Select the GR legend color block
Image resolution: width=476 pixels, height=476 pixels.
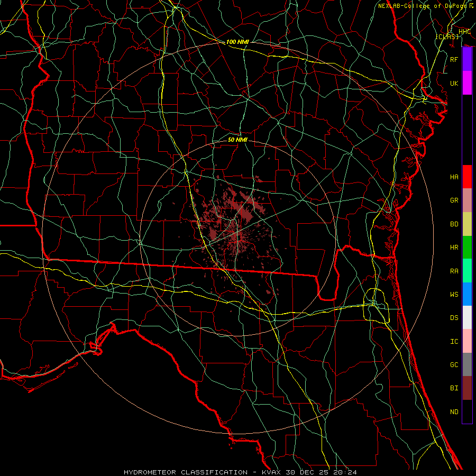(x=467, y=200)
